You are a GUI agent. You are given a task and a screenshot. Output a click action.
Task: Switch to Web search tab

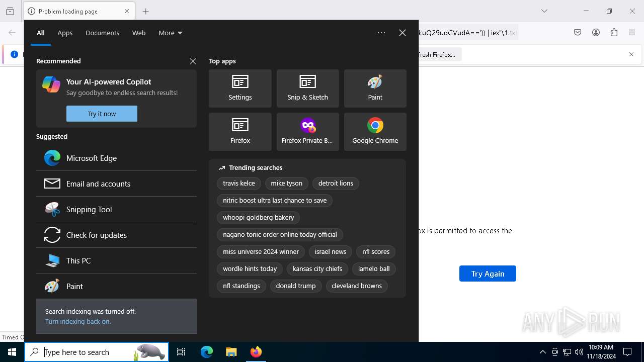[139, 33]
